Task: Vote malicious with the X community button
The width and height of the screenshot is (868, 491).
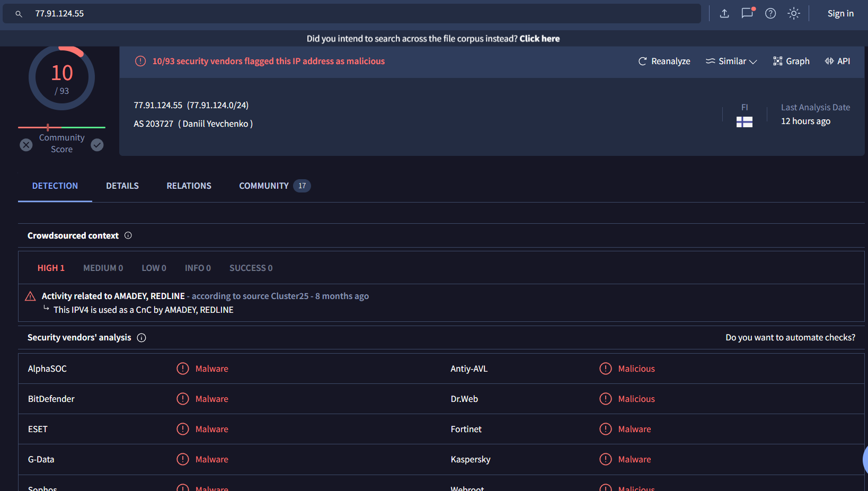Action: click(x=26, y=145)
